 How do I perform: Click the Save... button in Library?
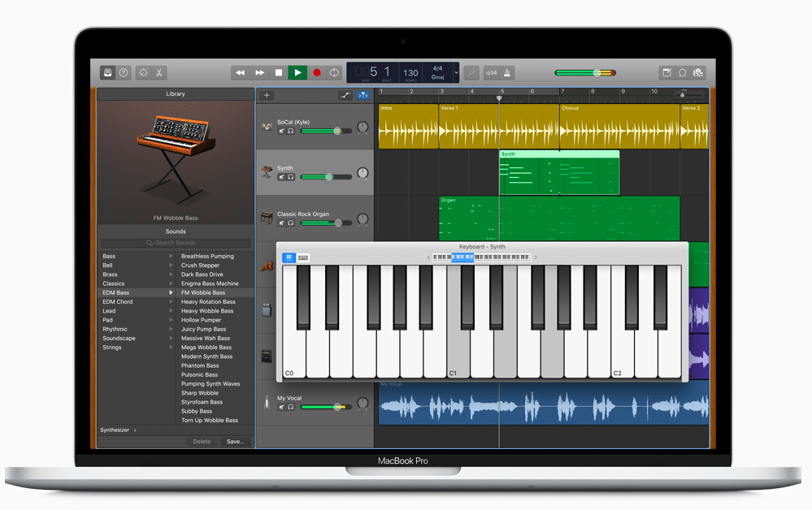(x=235, y=441)
